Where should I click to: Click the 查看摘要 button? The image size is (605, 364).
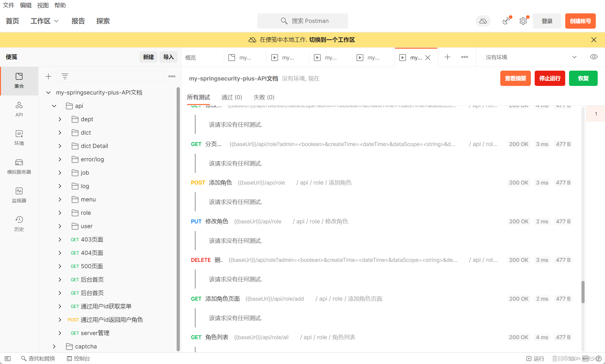pos(516,78)
